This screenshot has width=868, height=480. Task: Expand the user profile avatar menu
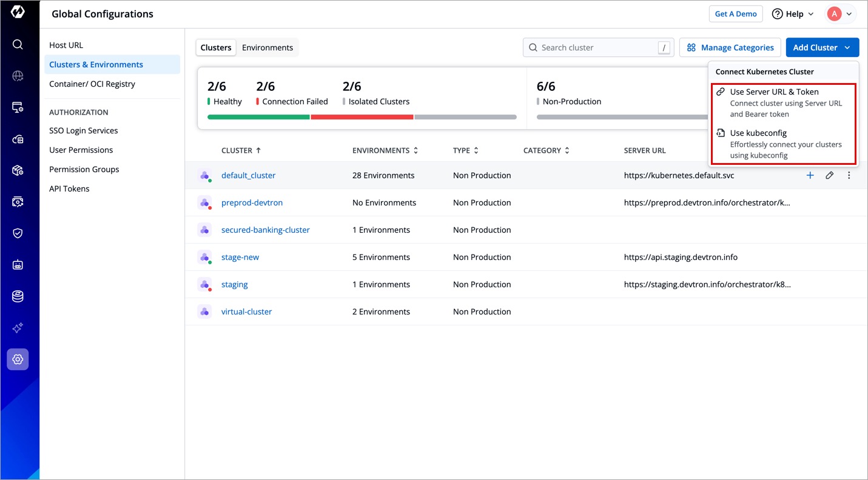point(840,14)
